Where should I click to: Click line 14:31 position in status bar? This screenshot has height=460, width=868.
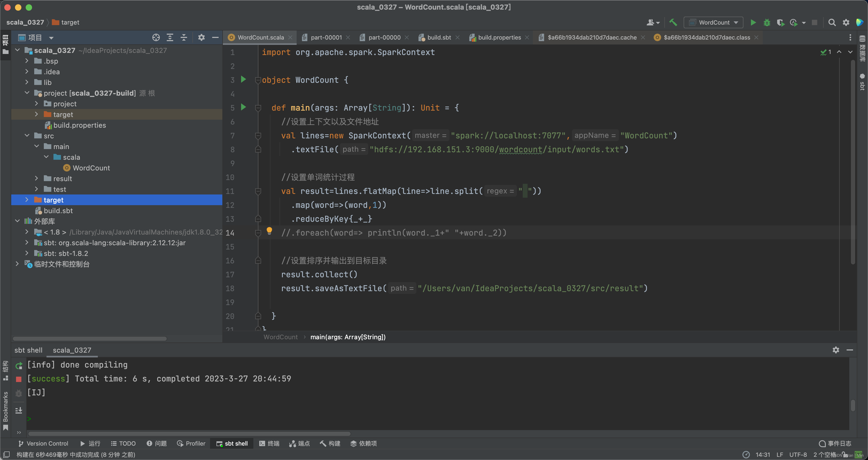(762, 455)
